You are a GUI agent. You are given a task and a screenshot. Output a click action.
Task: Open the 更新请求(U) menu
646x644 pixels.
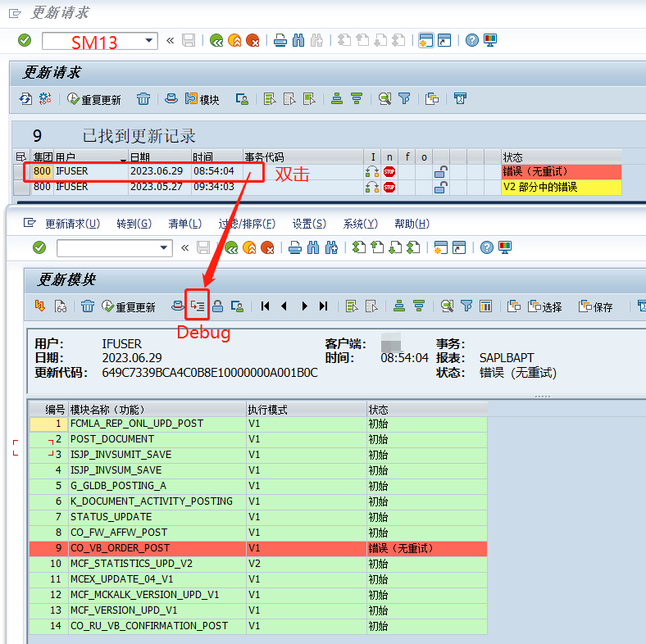coord(72,224)
